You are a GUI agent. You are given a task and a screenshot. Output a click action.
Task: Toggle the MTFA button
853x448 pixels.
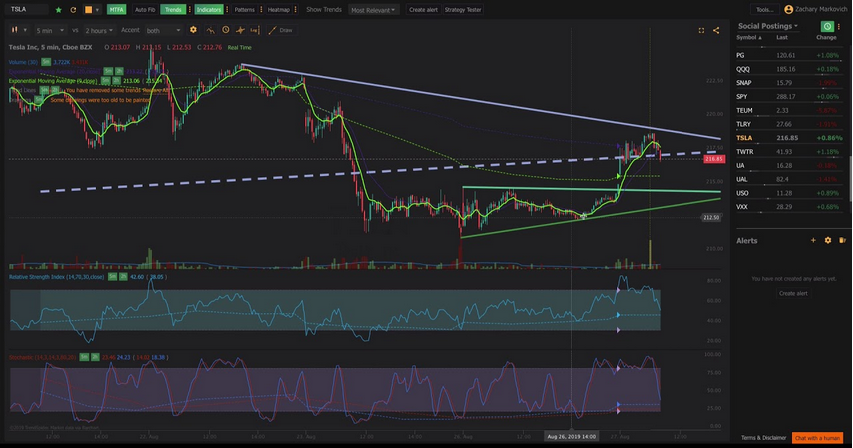tap(116, 9)
